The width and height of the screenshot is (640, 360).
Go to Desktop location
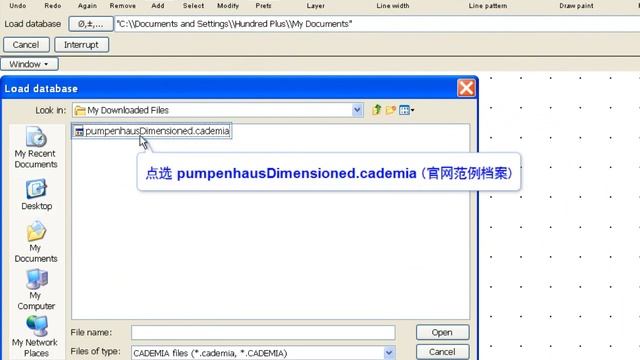click(36, 195)
